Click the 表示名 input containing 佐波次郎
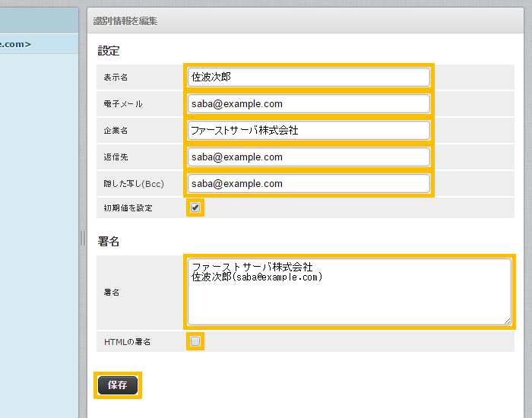Viewport: 532px width, 418px height. point(308,78)
